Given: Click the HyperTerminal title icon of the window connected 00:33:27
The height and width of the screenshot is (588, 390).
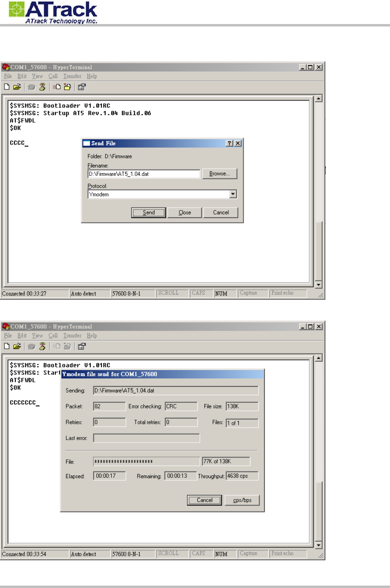Looking at the screenshot, I should 6,67.
